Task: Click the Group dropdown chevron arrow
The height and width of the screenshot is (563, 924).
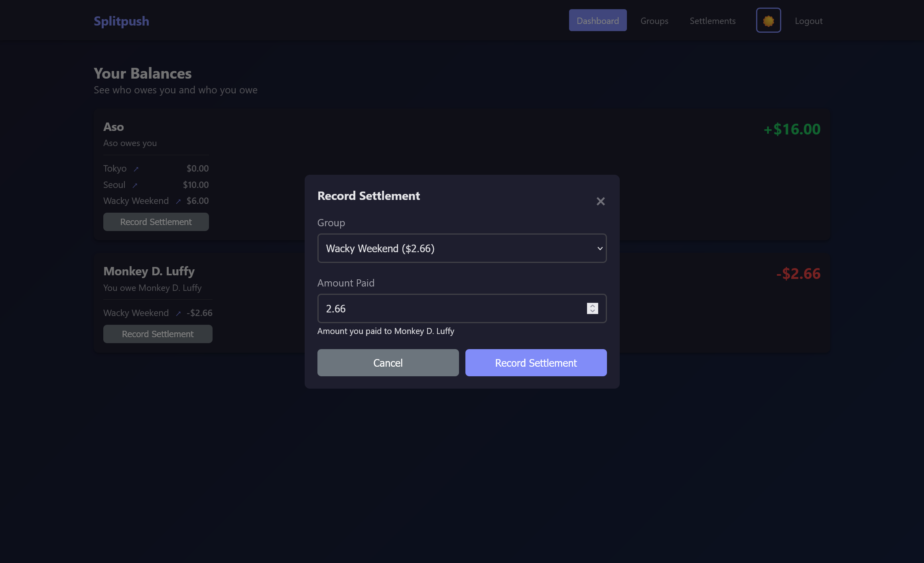Action: 599,249
